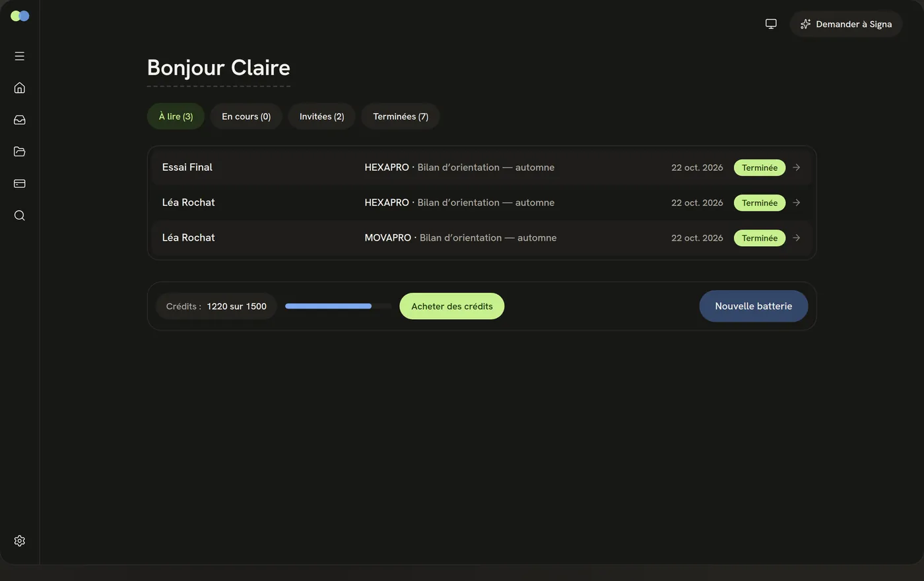Viewport: 924px width, 581px height.
Task: Click Terminée badge on Essai Final row
Action: pos(760,168)
